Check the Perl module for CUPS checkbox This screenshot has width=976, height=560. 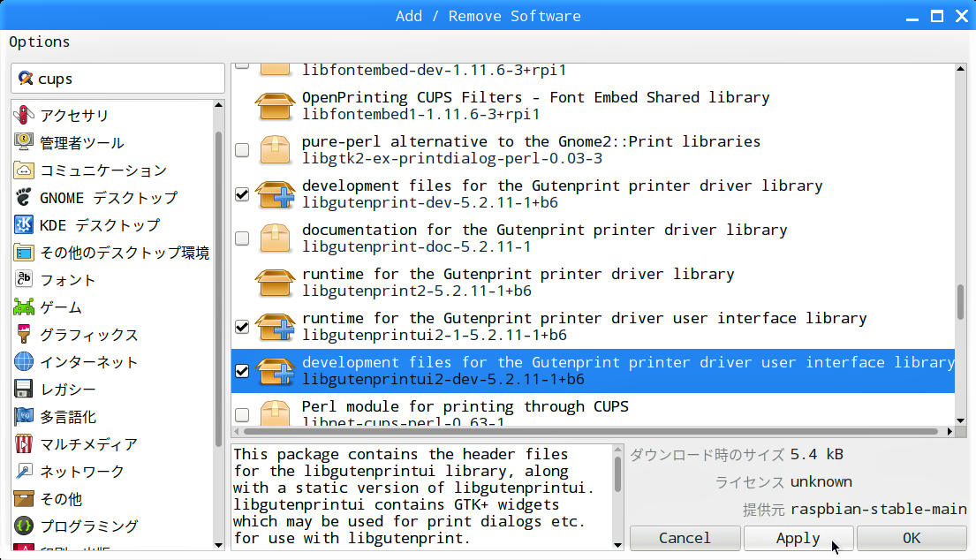[242, 415]
